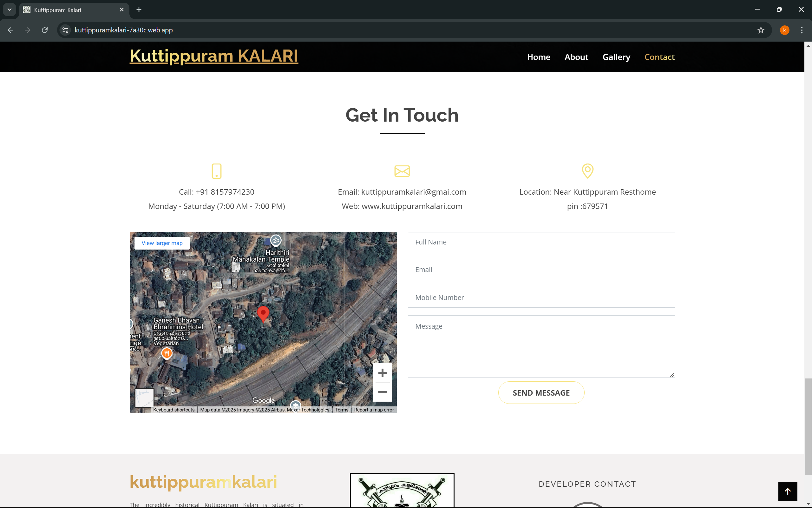
Task: Open the About nav item
Action: (x=576, y=57)
